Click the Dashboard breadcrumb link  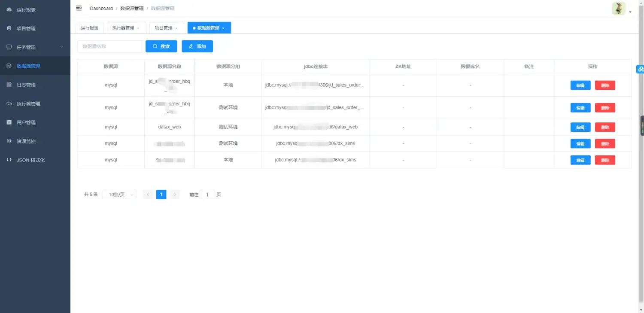101,8
